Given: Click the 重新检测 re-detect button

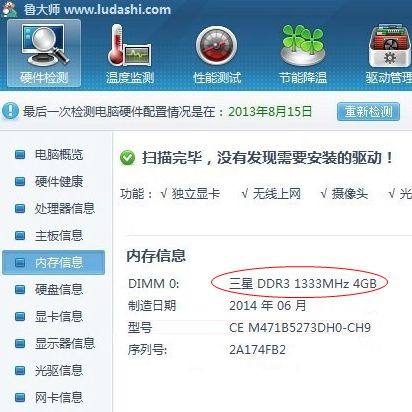Looking at the screenshot, I should [368, 111].
